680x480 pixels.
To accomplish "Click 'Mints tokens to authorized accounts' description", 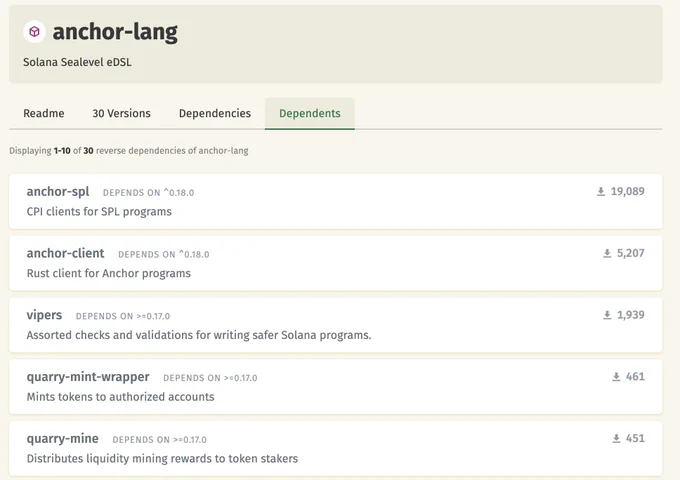I will (120, 397).
